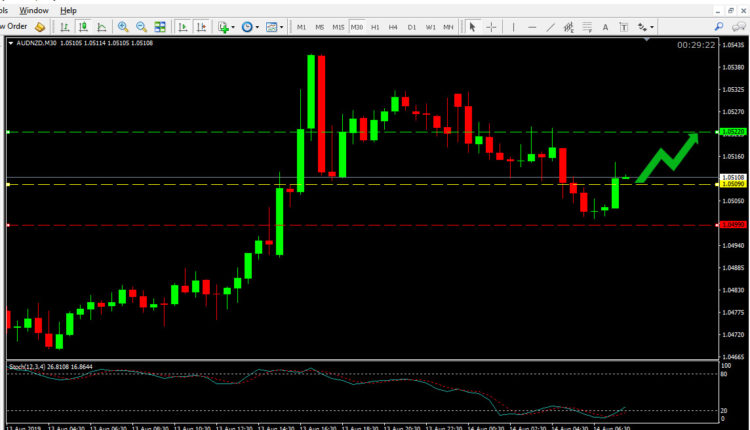Click the 1.04720 axis price
This screenshot has width=750, height=430.
pyautogui.click(x=733, y=335)
